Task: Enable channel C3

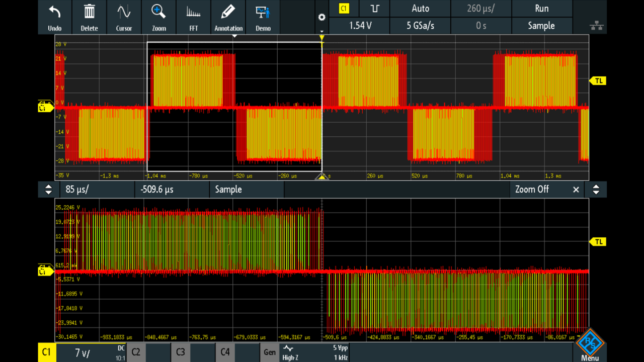Action: click(x=180, y=352)
